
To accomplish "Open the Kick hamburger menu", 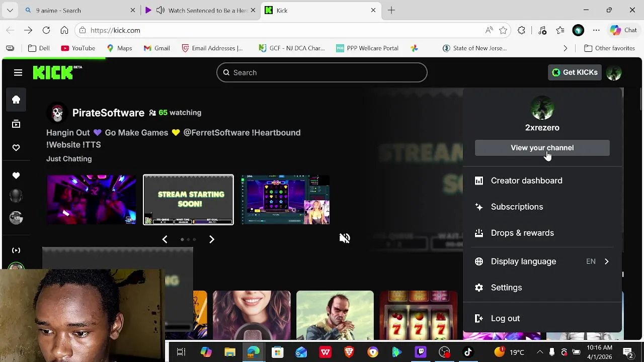I will (18, 73).
